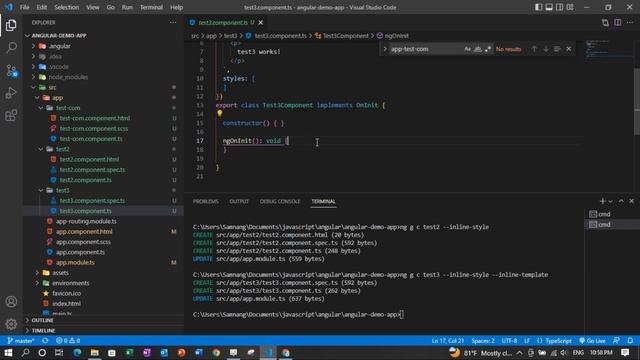Switch to the PROBLEMS tab
Screen dimensions: 640x360
click(206, 201)
